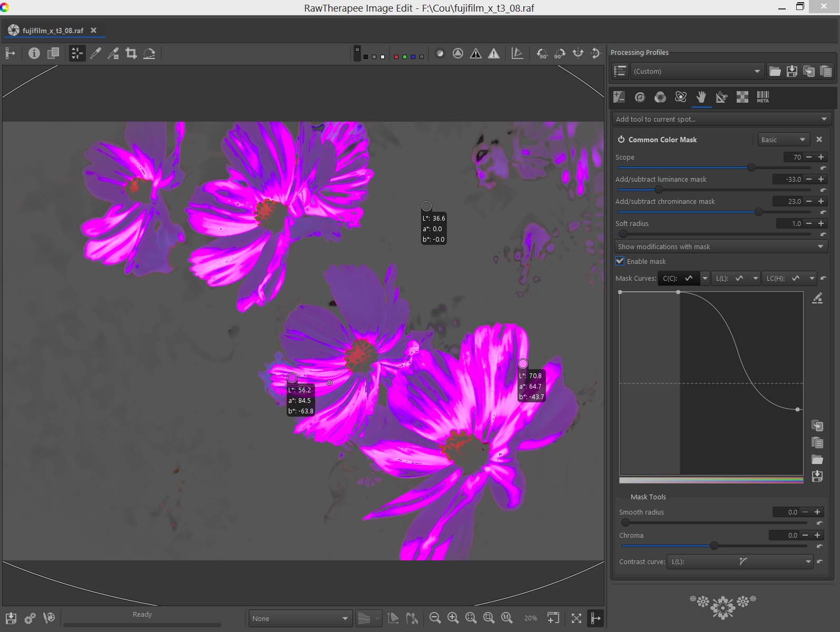
Task: Open the Meta tab icon
Action: tap(763, 97)
